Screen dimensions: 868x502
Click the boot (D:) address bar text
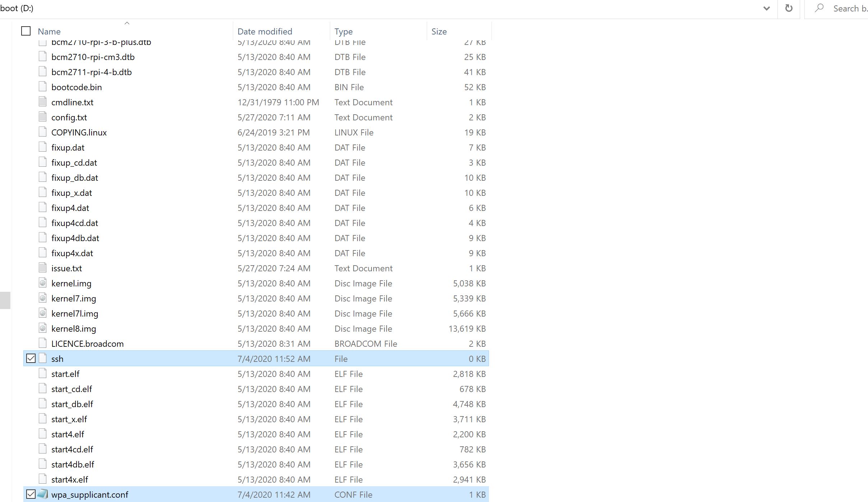tap(17, 8)
